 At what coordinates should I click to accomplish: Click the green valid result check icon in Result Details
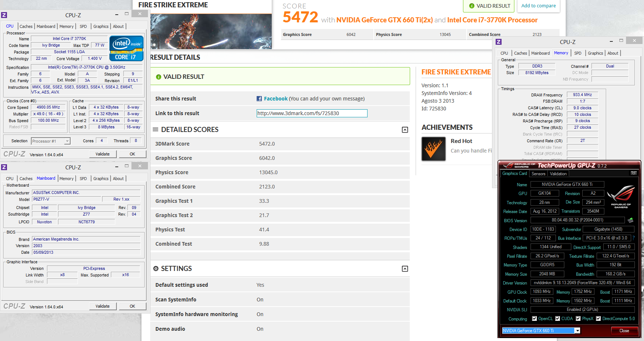click(159, 77)
